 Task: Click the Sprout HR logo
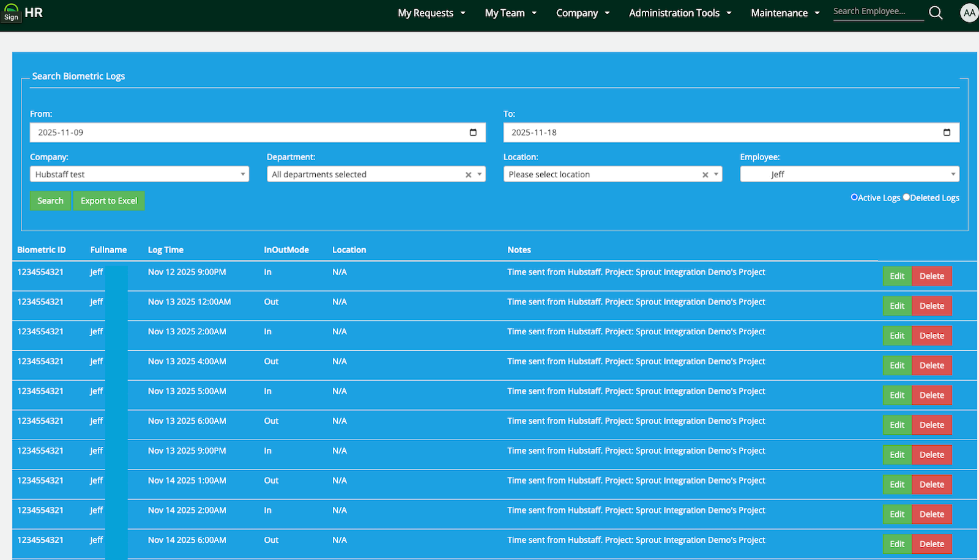pyautogui.click(x=22, y=13)
